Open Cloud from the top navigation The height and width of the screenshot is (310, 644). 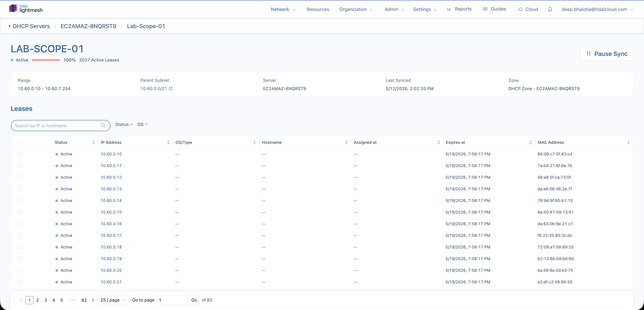[528, 9]
